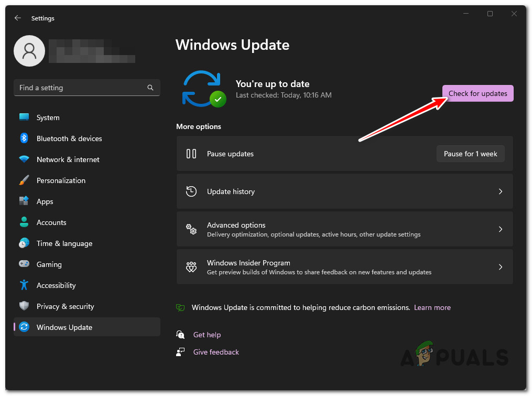This screenshot has height=396, width=532.
Task: Open the Get help link
Action: (x=207, y=335)
